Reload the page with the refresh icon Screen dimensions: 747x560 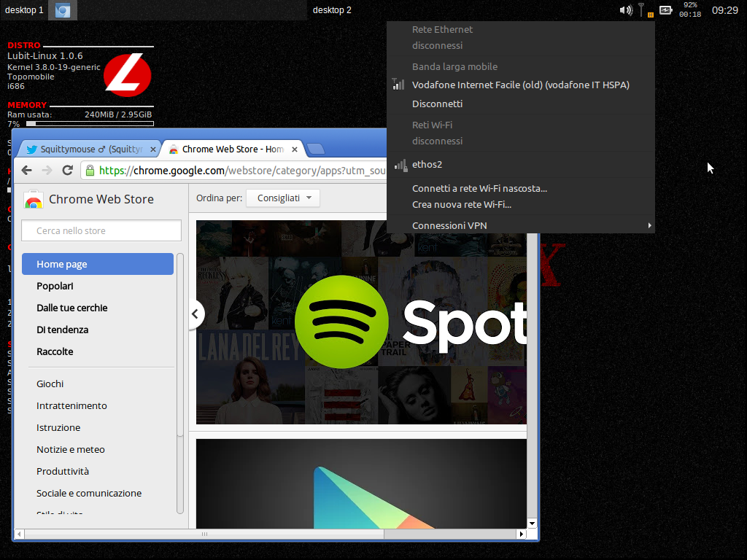tap(67, 170)
